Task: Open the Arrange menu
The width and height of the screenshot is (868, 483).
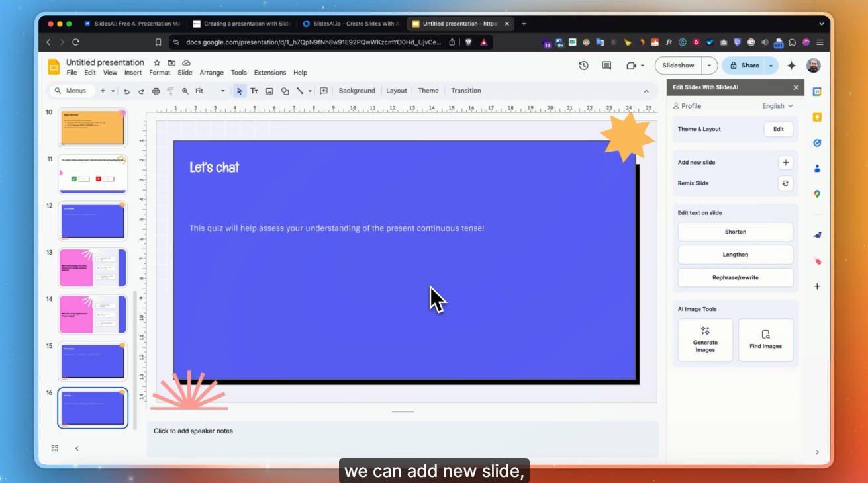Action: tap(212, 73)
